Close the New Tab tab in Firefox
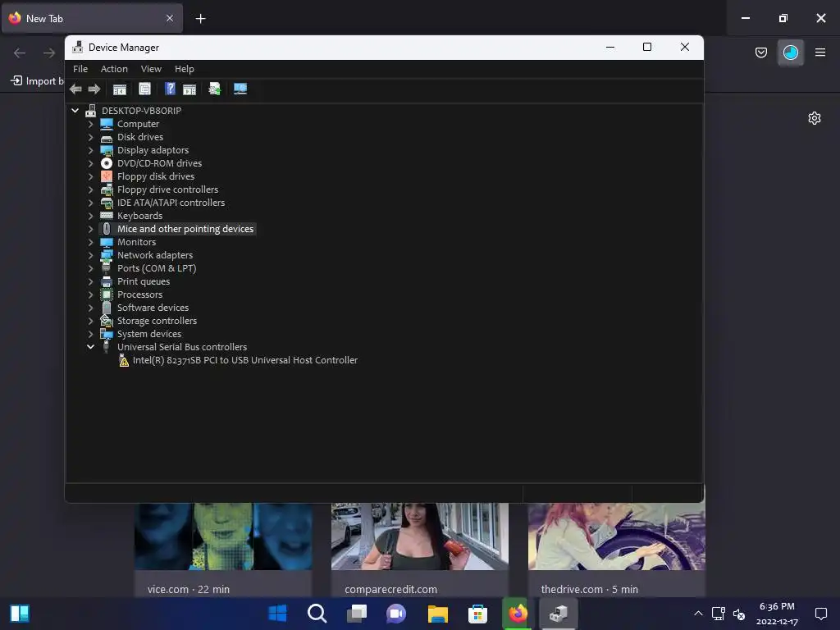840x630 pixels. [169, 18]
